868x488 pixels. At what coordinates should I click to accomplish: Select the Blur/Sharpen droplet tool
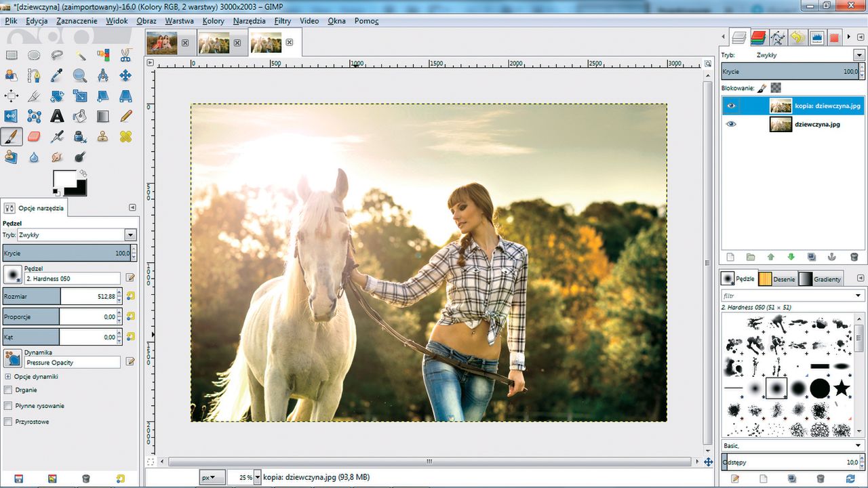(34, 157)
